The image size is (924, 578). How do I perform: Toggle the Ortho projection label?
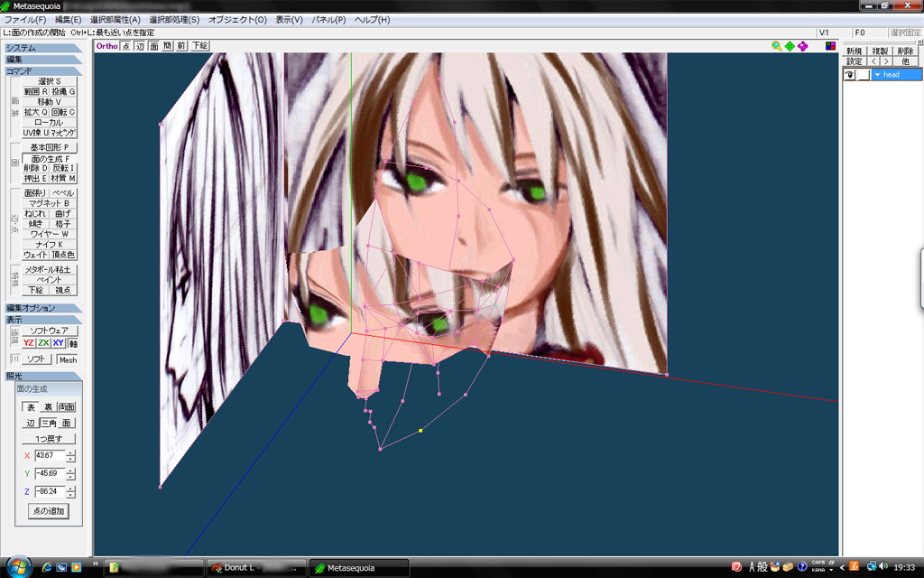pyautogui.click(x=107, y=46)
